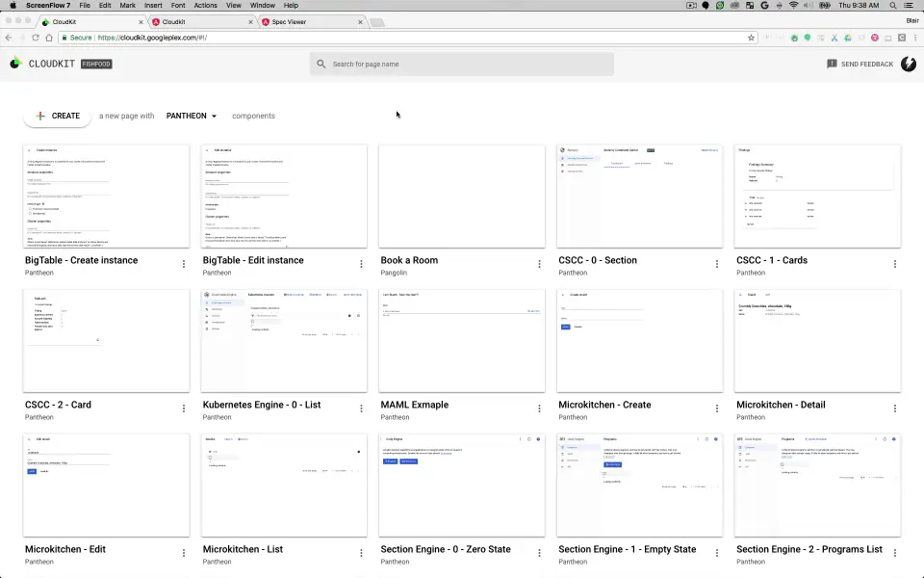924x578 pixels.
Task: Open a new browser tab
Action: click(377, 22)
